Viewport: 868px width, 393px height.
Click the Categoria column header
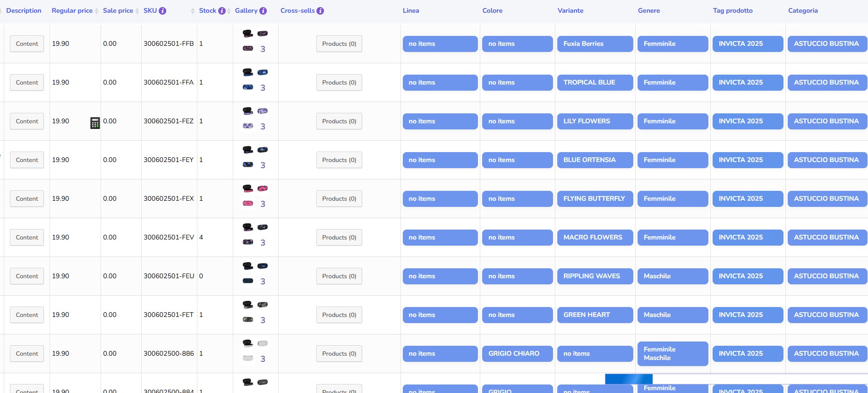803,11
